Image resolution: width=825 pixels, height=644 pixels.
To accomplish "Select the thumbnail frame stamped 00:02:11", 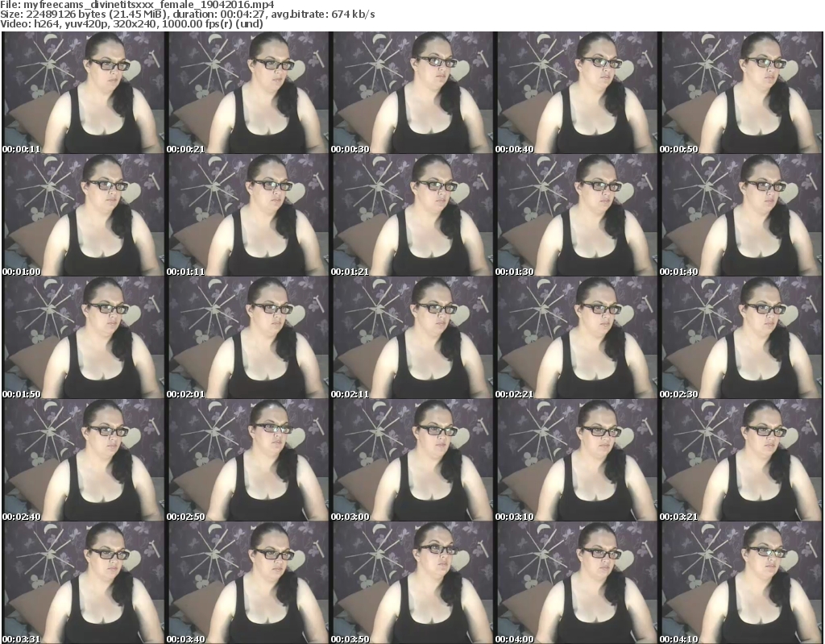I will coord(412,338).
